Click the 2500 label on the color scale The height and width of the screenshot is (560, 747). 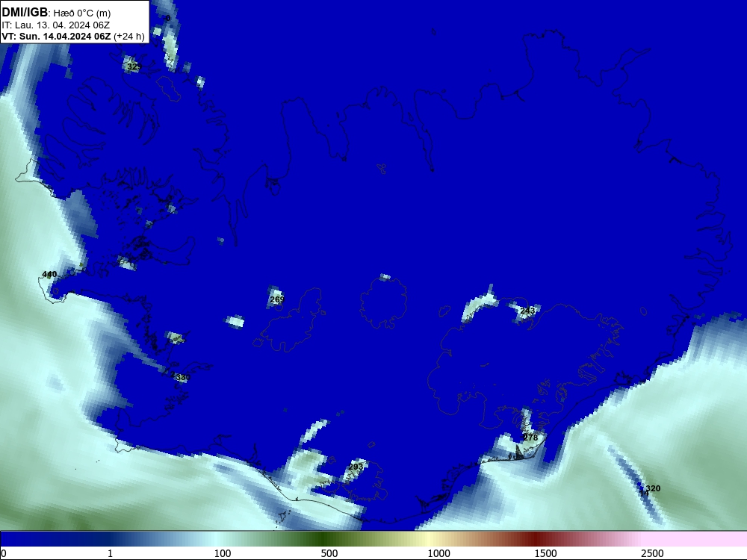click(652, 553)
